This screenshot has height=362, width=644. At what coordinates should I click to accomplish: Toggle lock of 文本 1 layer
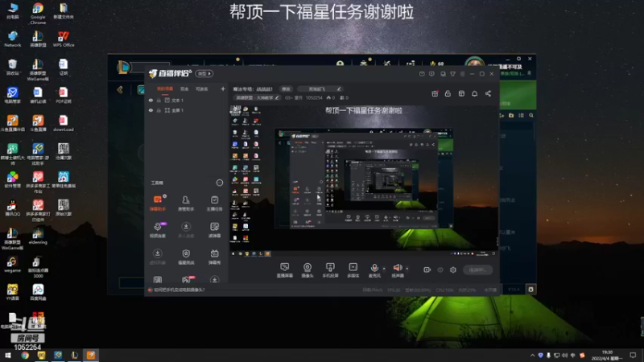(x=159, y=100)
